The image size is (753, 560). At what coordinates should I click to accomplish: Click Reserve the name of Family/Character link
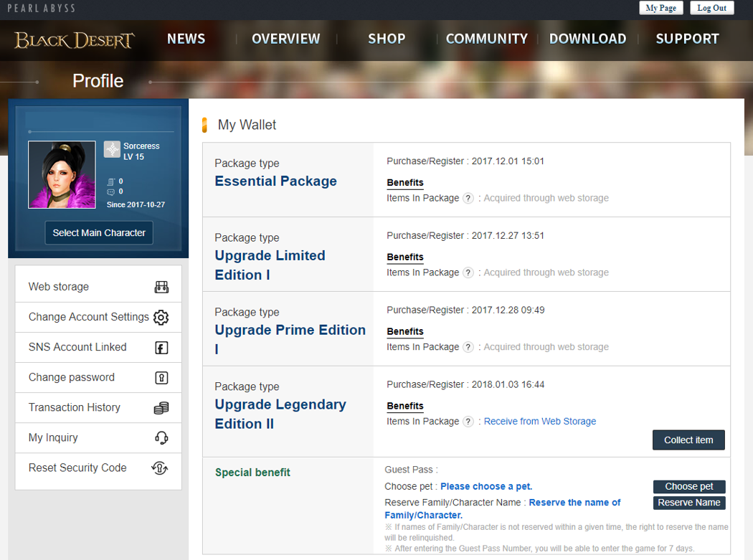point(503,508)
